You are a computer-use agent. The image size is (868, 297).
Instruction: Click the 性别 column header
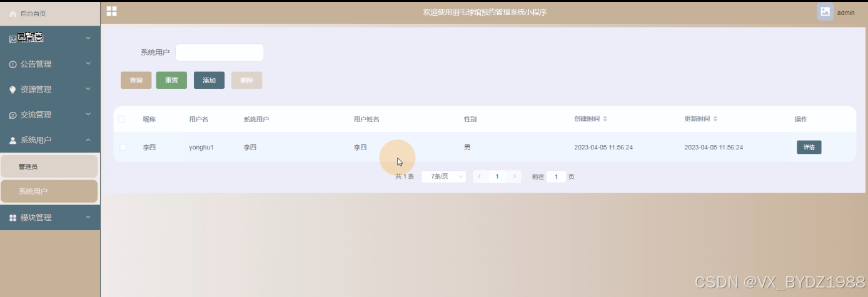click(x=470, y=119)
